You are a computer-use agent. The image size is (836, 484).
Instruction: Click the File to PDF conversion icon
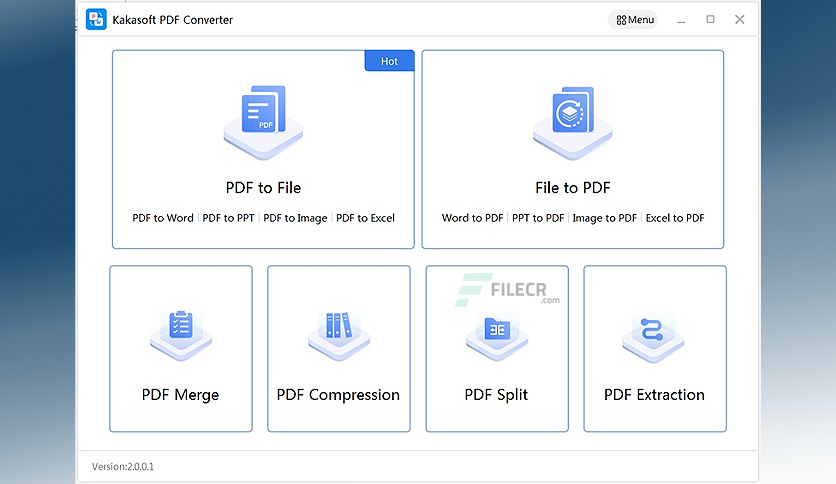pyautogui.click(x=573, y=123)
